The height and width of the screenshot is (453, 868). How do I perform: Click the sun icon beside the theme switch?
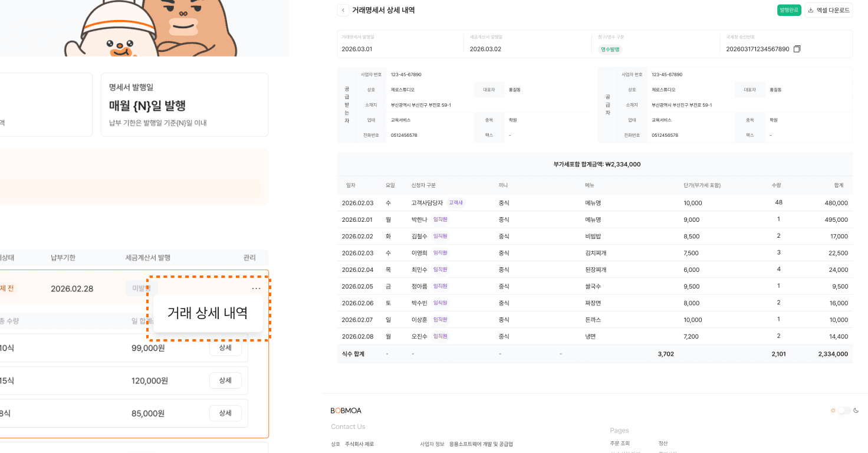(833, 411)
